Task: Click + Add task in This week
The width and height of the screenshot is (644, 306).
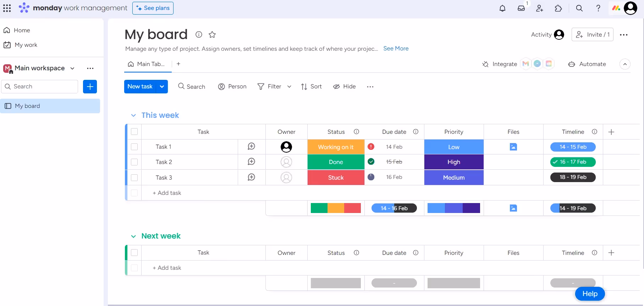Action: [x=167, y=193]
